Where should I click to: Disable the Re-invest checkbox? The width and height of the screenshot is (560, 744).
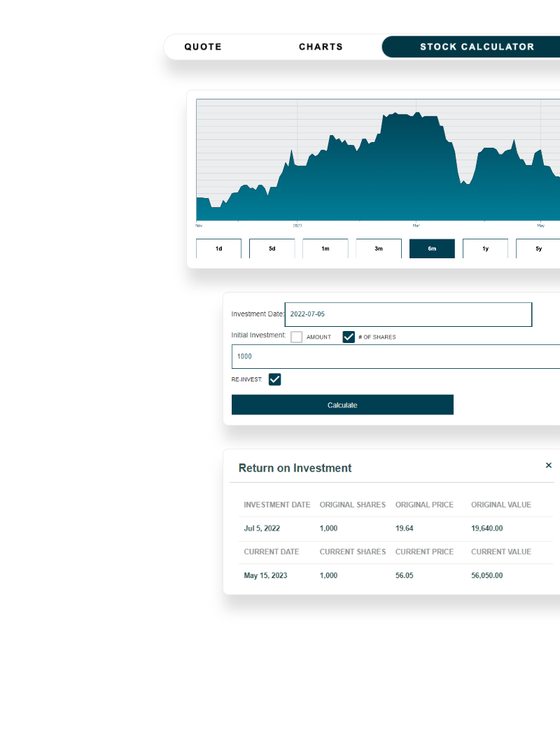pyautogui.click(x=275, y=379)
